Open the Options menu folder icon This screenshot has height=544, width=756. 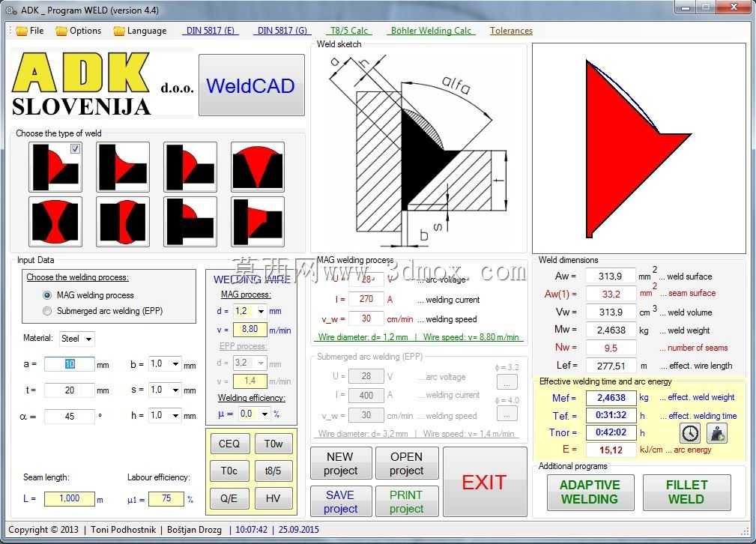[x=61, y=31]
